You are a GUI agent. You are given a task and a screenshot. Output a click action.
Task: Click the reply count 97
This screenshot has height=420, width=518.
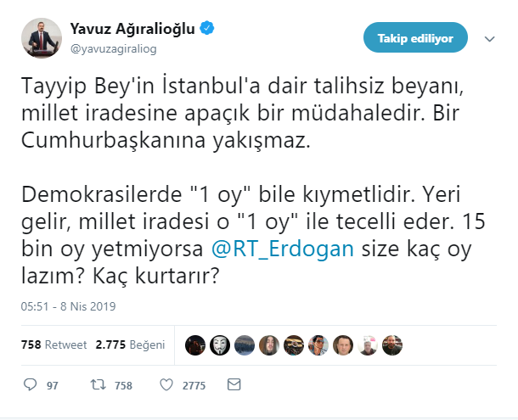pos(52,386)
